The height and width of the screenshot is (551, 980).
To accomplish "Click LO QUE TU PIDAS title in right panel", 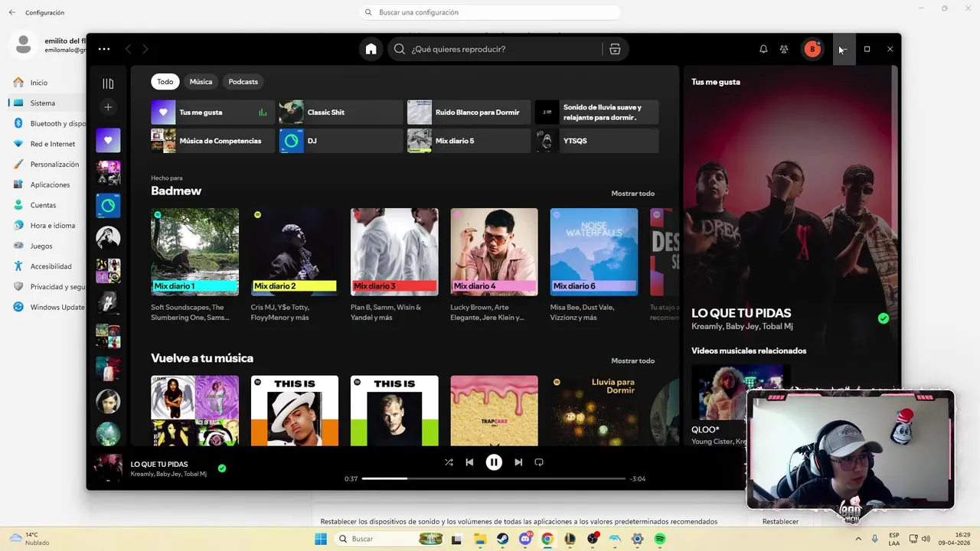I will (x=741, y=313).
